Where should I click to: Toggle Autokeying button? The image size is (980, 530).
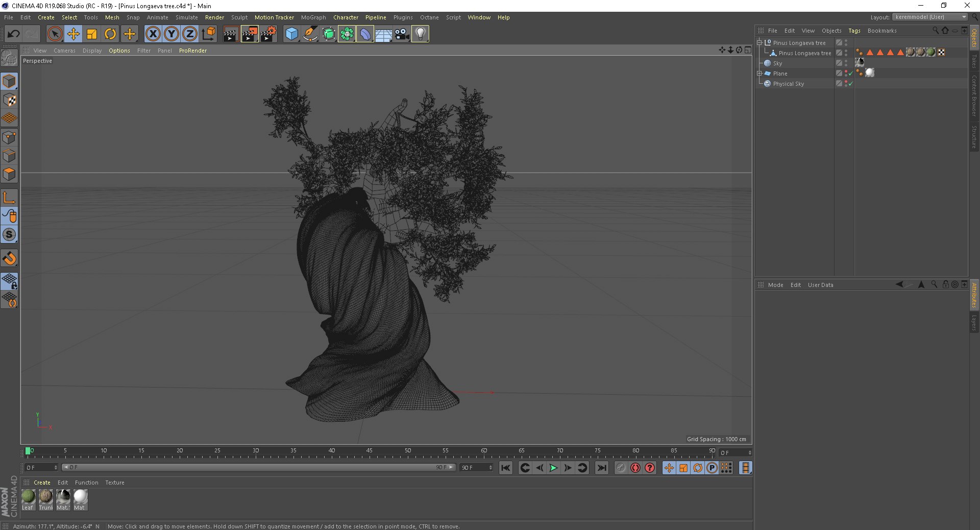tap(635, 468)
